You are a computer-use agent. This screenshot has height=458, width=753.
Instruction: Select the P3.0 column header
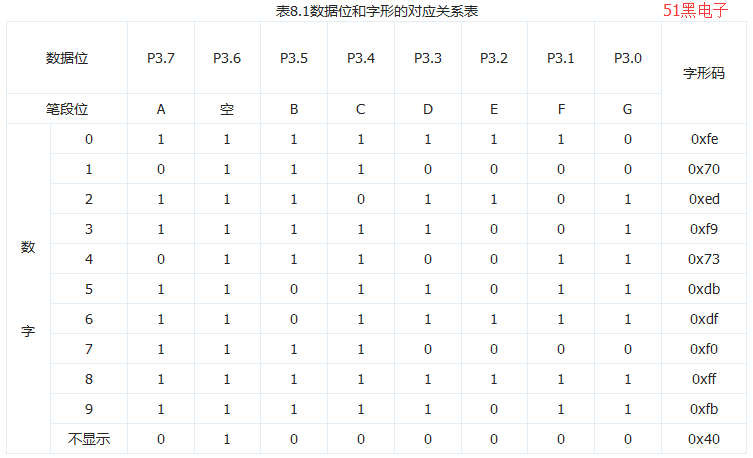(x=628, y=58)
